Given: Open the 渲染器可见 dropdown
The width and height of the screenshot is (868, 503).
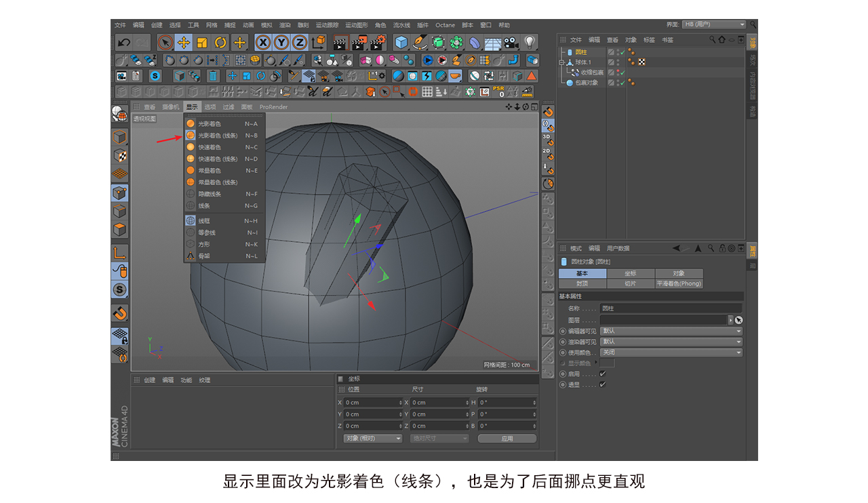Looking at the screenshot, I should click(671, 342).
